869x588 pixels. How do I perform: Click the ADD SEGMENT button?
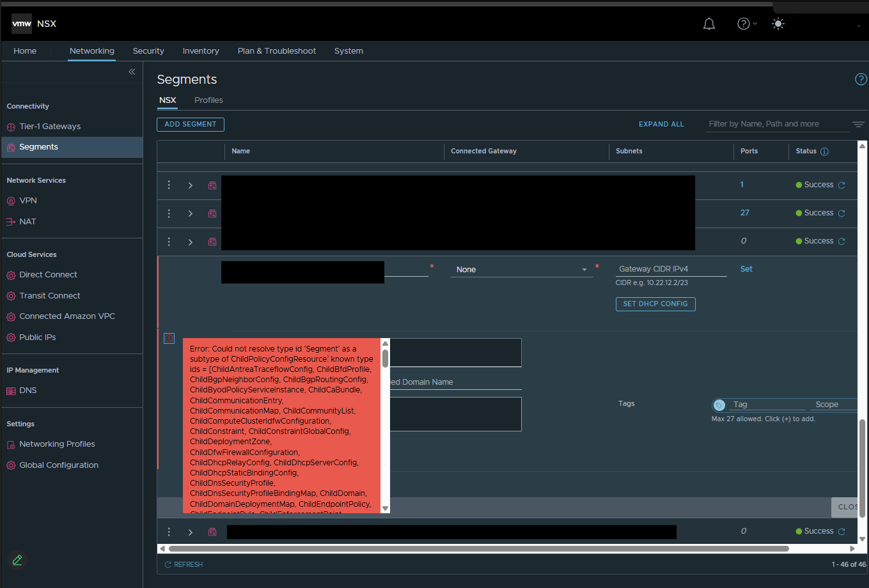click(191, 124)
